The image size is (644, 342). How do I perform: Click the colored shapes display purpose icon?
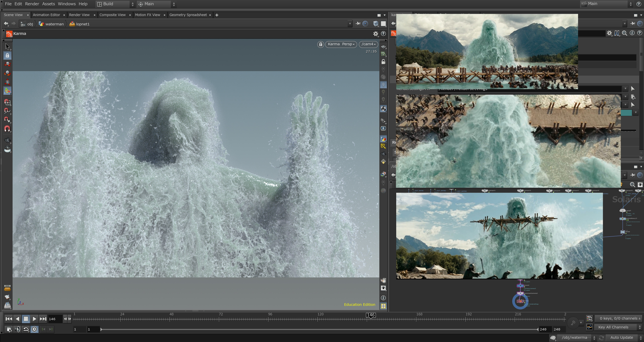pos(383,139)
